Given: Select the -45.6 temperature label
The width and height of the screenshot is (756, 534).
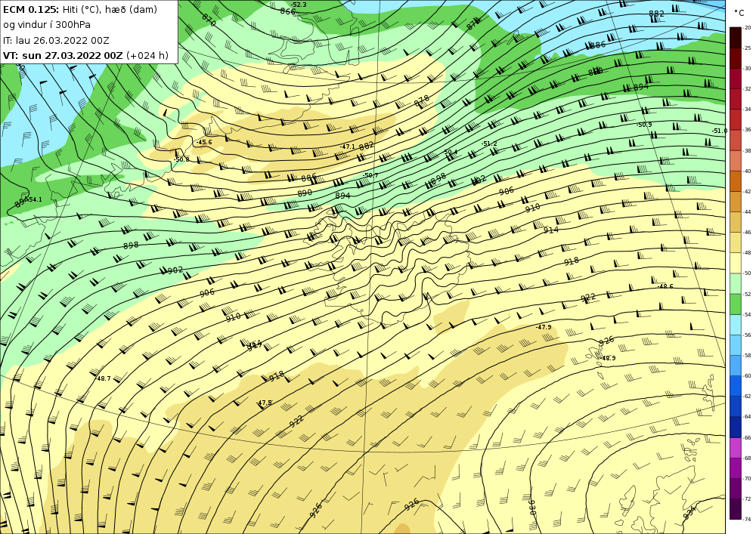Looking at the screenshot, I should 204,142.
